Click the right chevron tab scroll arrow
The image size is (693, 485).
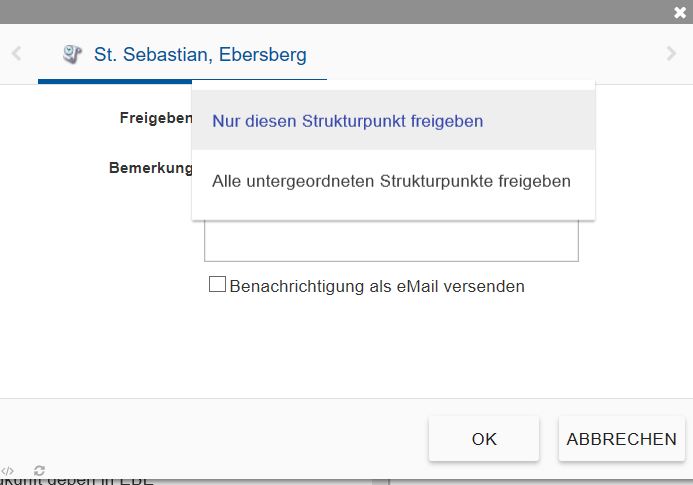coord(671,53)
